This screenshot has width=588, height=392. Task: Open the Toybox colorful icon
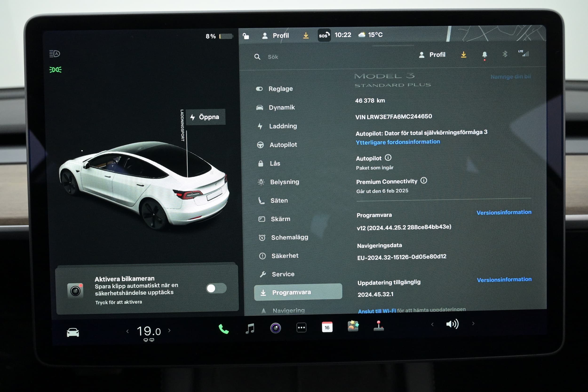point(353,326)
